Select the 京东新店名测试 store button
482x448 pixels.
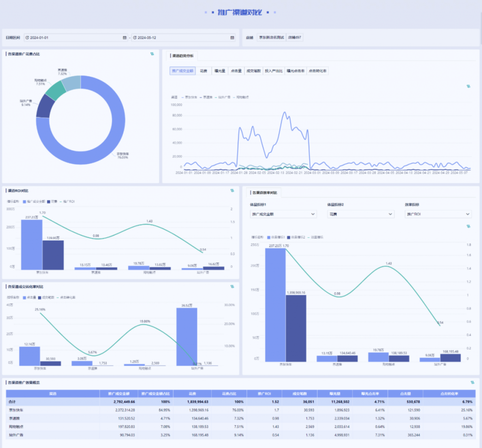tap(272, 38)
